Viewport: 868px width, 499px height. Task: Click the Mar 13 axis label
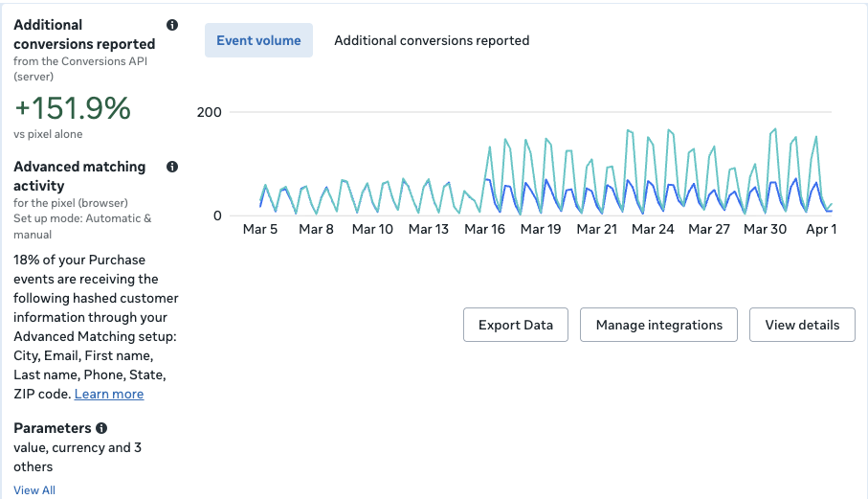point(429,229)
